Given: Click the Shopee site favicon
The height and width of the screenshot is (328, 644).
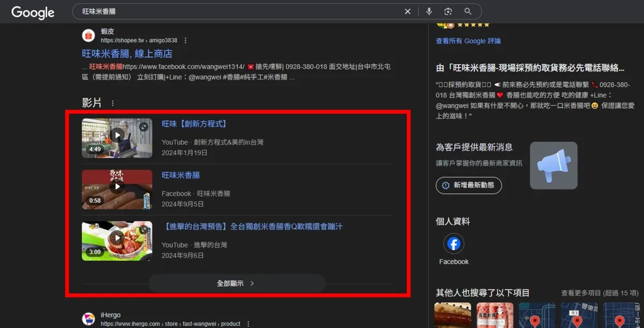Looking at the screenshot, I should (x=89, y=35).
